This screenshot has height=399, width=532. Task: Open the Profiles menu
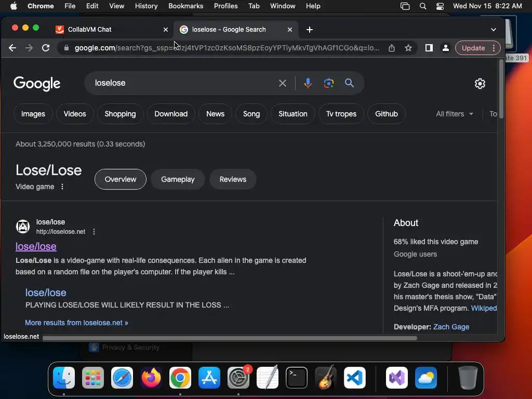[225, 6]
